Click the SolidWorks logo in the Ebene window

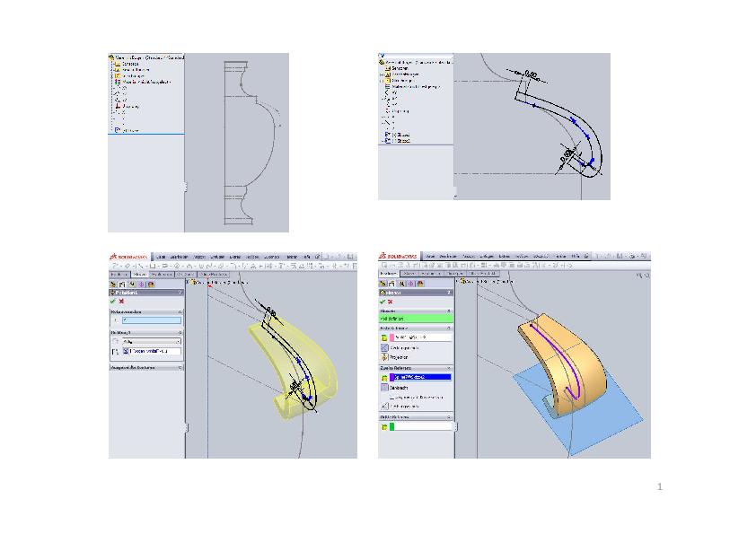(x=399, y=256)
